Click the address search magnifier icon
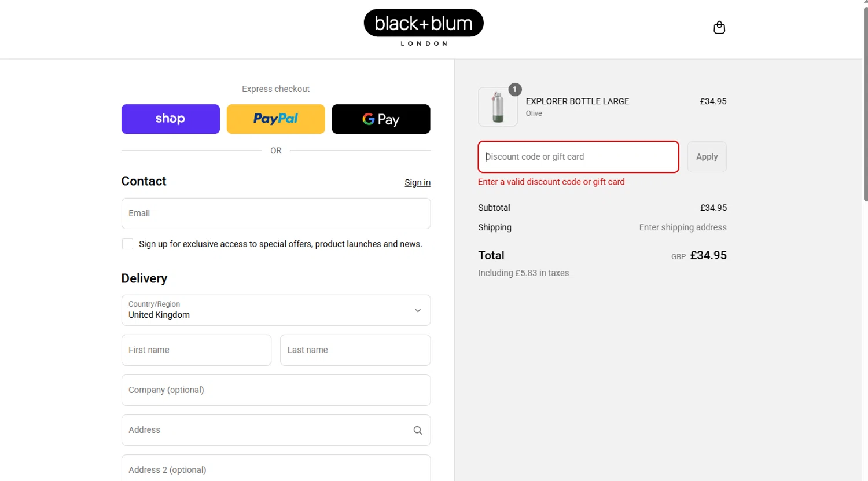This screenshot has height=481, width=868. point(418,430)
